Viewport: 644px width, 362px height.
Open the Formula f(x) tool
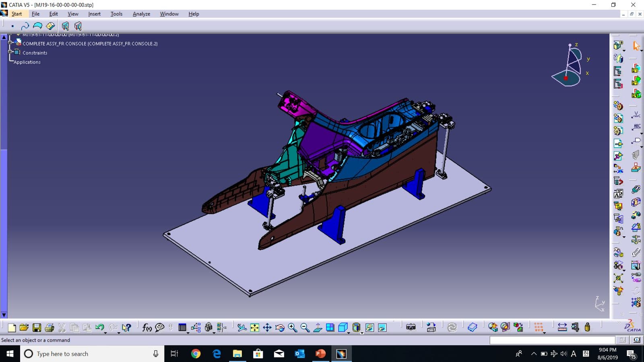point(147,328)
